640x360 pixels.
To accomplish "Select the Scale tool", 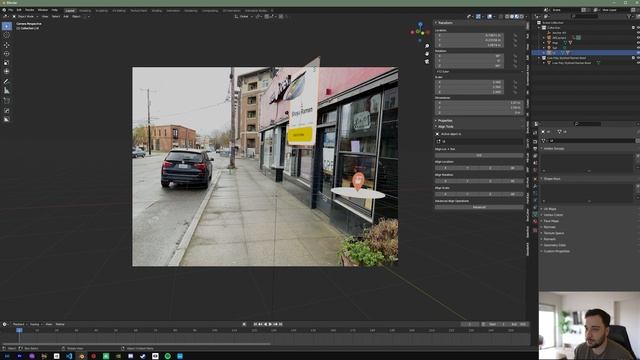I will click(x=7, y=63).
